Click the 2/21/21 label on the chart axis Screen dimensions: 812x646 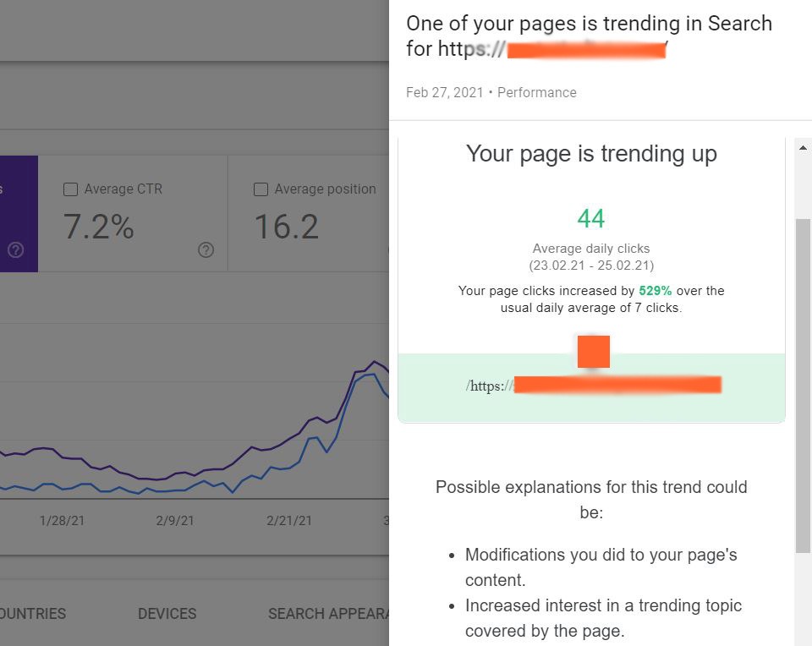(288, 520)
